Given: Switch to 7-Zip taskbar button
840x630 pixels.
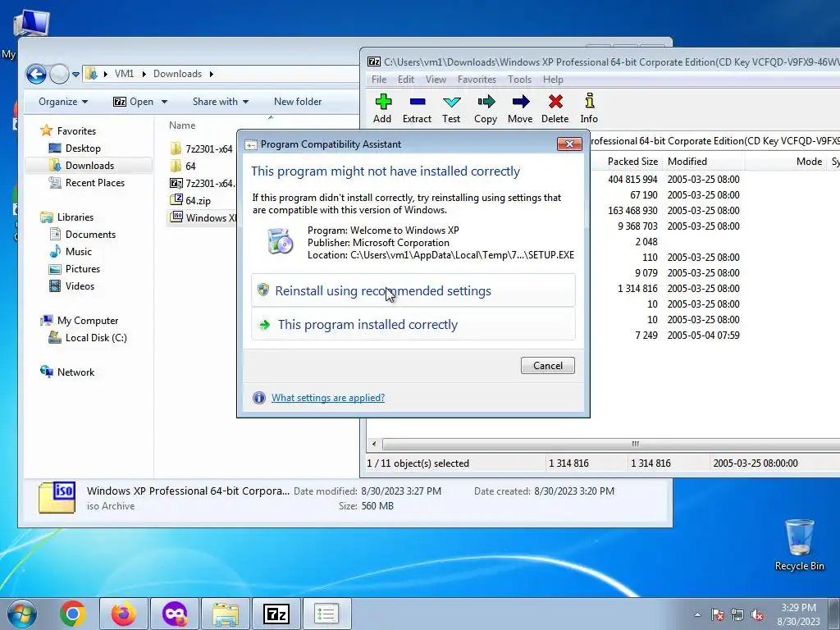Looking at the screenshot, I should 276,614.
